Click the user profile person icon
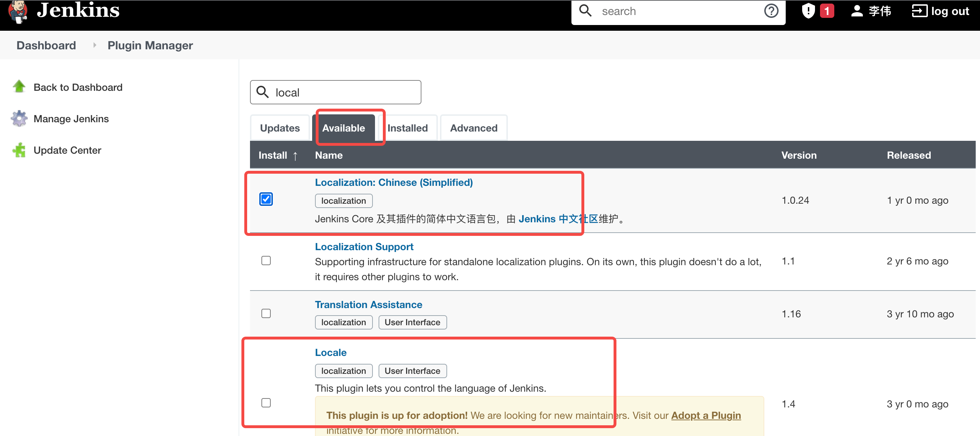The image size is (980, 436). point(856,11)
